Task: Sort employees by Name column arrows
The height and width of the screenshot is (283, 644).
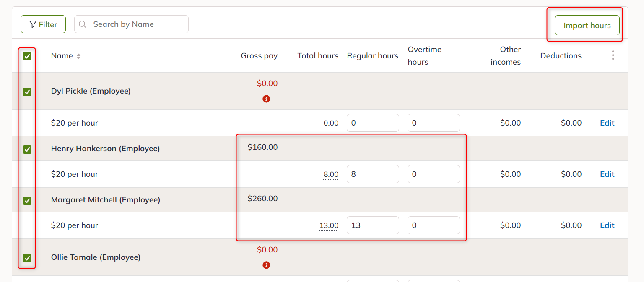Action: click(x=78, y=56)
